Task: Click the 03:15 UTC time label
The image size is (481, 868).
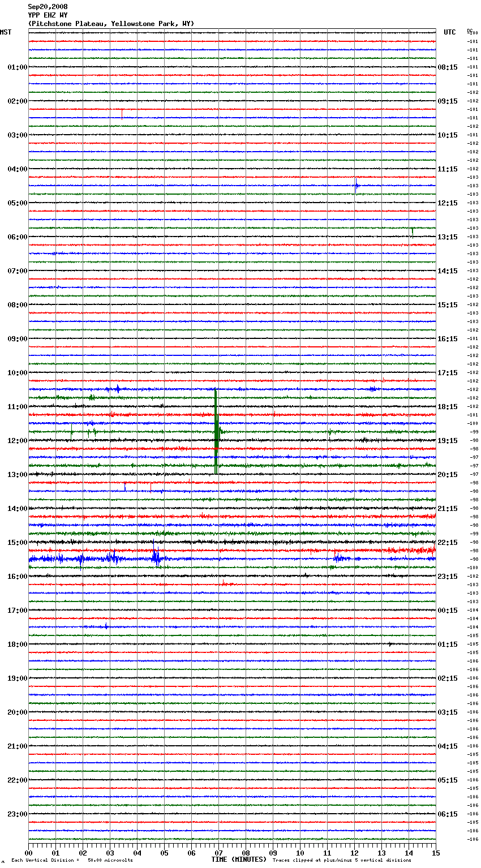Action: point(448,712)
